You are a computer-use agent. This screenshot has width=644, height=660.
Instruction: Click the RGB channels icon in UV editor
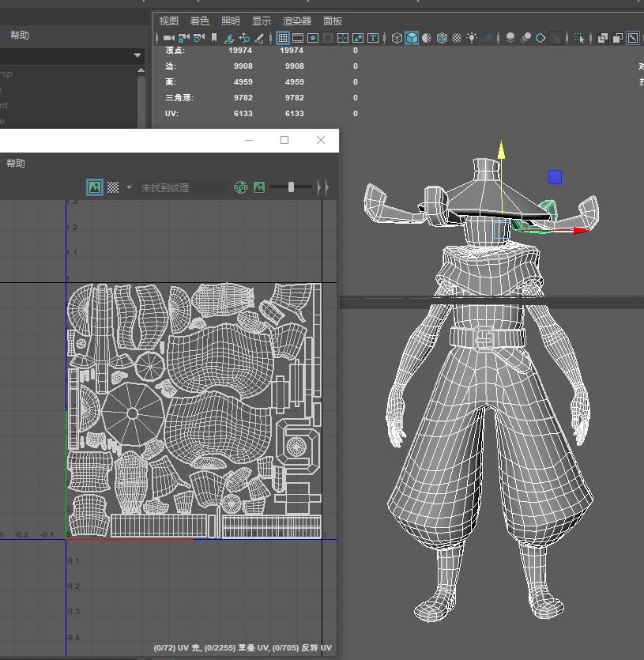pos(241,187)
